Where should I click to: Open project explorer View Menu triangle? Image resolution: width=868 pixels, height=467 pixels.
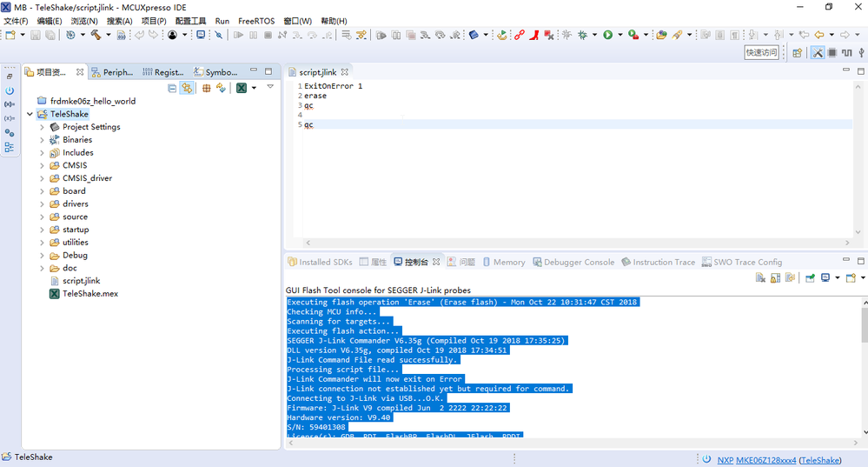270,86
